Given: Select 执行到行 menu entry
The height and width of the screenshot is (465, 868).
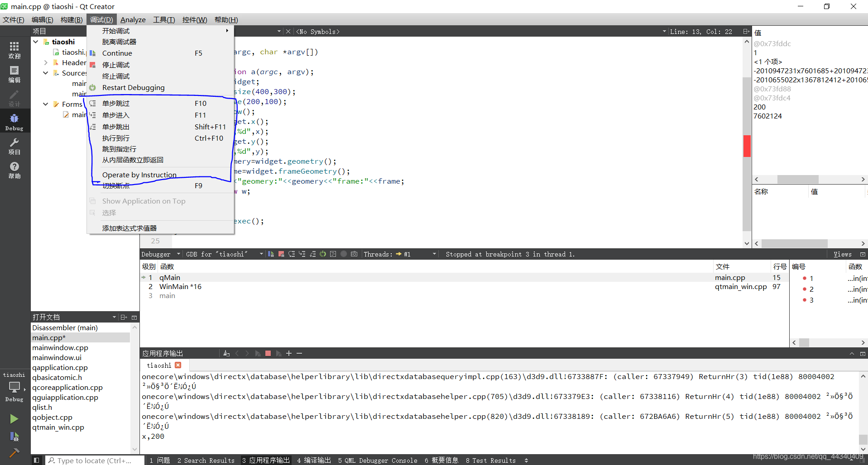Looking at the screenshot, I should 160,138.
